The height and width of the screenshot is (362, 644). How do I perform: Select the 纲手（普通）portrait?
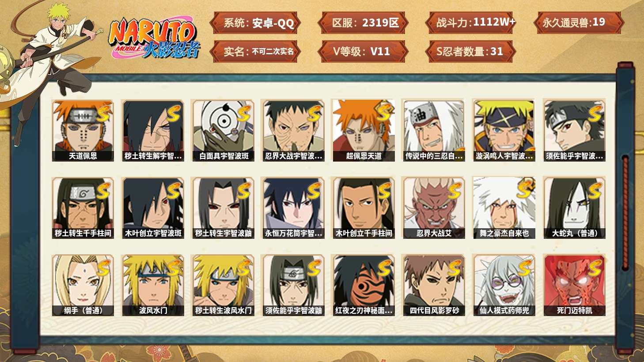click(83, 285)
